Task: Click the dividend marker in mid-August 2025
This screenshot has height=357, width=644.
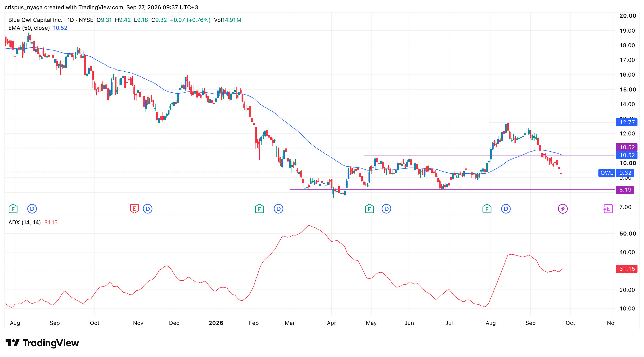Action: click(32, 209)
